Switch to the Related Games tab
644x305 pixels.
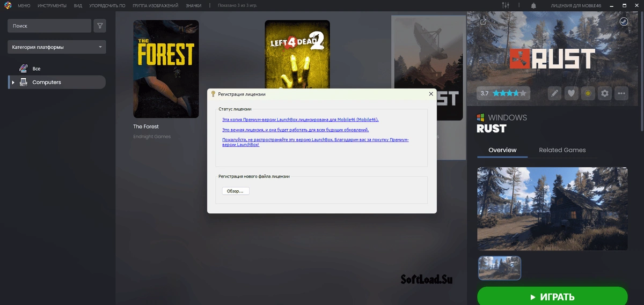[562, 150]
